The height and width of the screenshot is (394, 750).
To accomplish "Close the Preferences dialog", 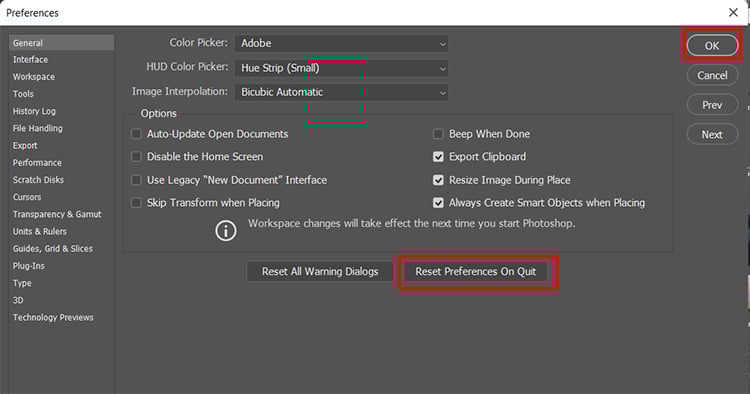I will tap(733, 12).
